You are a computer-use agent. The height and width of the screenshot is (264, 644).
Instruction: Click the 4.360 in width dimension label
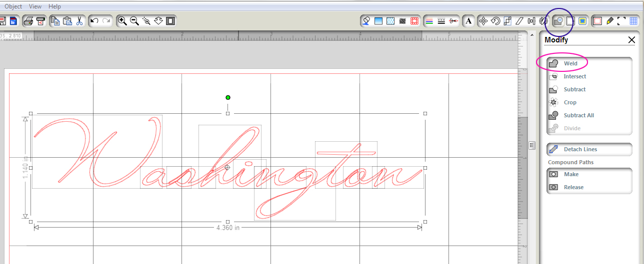coord(228,228)
